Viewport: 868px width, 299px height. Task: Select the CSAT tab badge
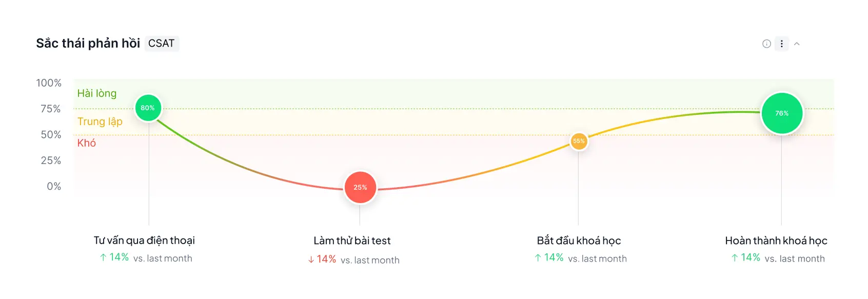tap(162, 44)
